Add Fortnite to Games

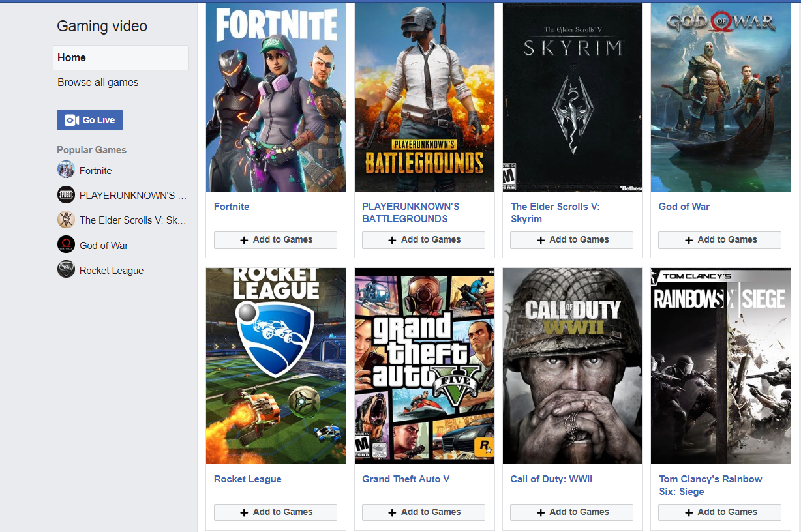tap(275, 240)
